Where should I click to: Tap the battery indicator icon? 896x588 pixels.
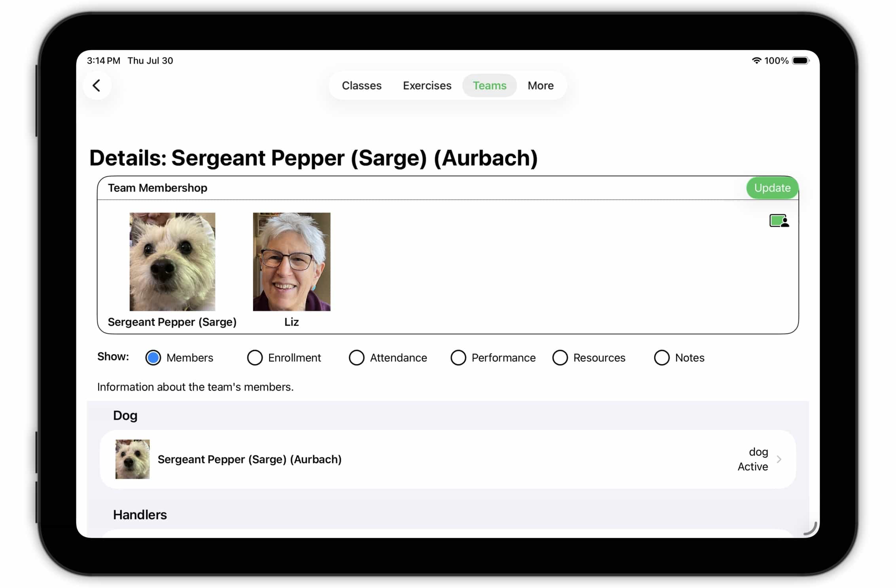[801, 60]
